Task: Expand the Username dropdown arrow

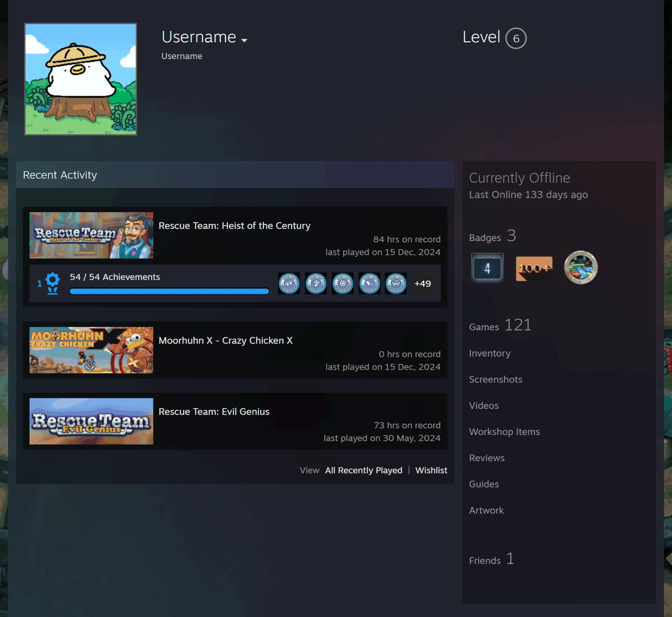Action: click(x=244, y=40)
